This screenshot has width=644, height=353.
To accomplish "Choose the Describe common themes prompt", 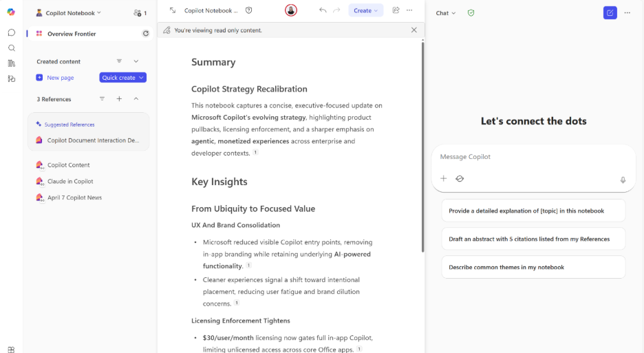I will coord(533,267).
